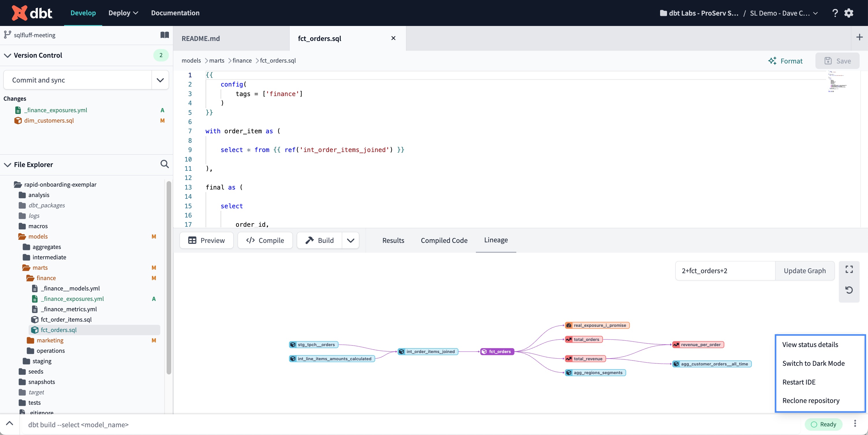Save fct_orders.sql with the Save icon
This screenshot has width=868, height=435.
coord(838,61)
